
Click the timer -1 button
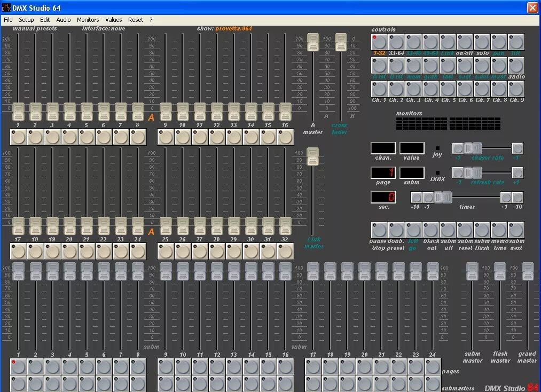(428, 198)
